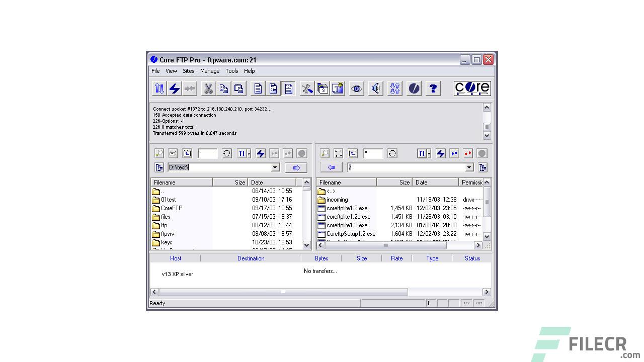Image resolution: width=644 pixels, height=362 pixels.
Task: Click the local pane stop circle icon
Action: 302,153
